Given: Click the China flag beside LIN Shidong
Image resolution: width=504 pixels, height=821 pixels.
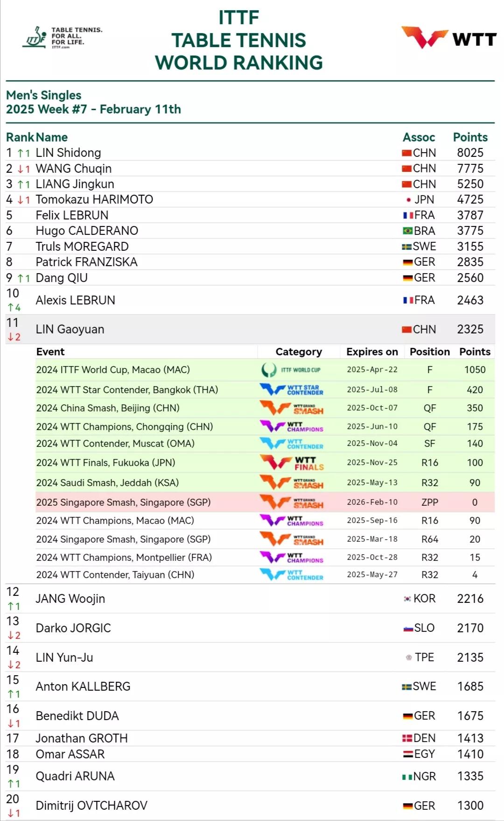Looking at the screenshot, I should pos(407,153).
